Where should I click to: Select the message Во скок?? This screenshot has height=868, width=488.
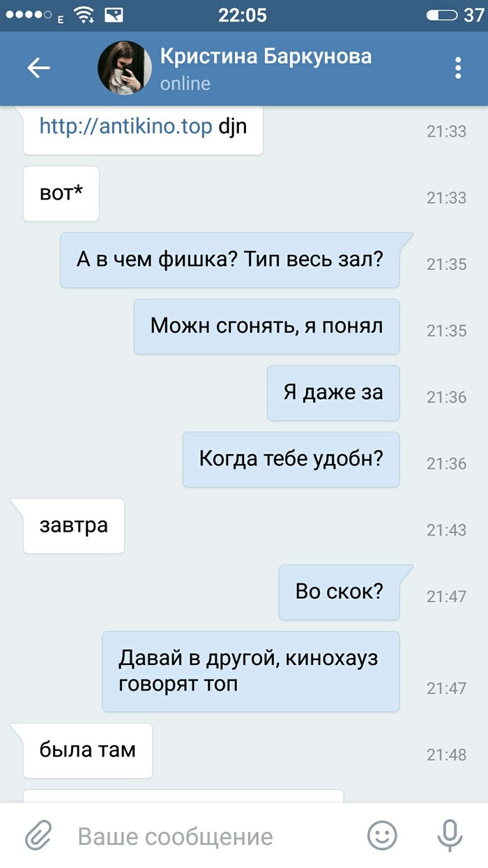pos(340,592)
